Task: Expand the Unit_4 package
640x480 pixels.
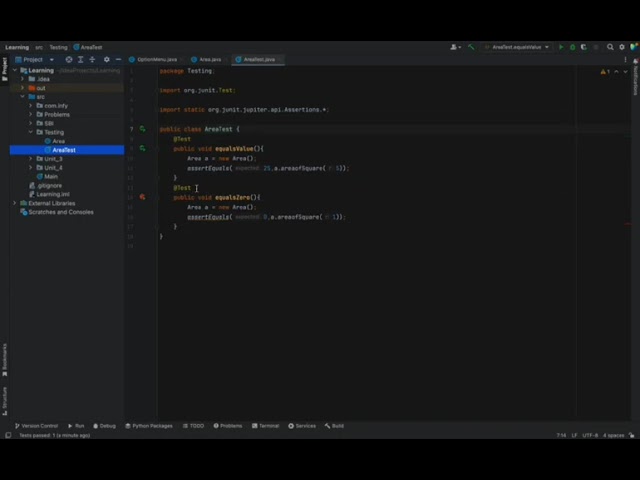Action: (31, 168)
